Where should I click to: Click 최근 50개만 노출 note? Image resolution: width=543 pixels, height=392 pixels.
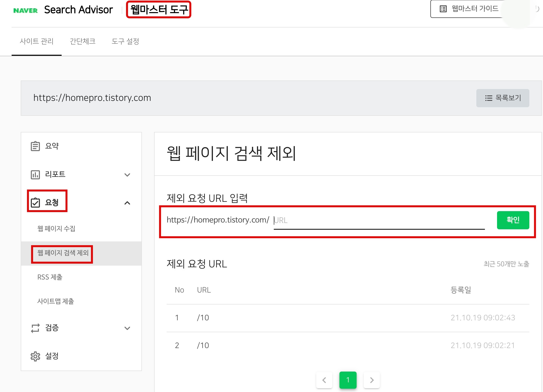coord(506,264)
